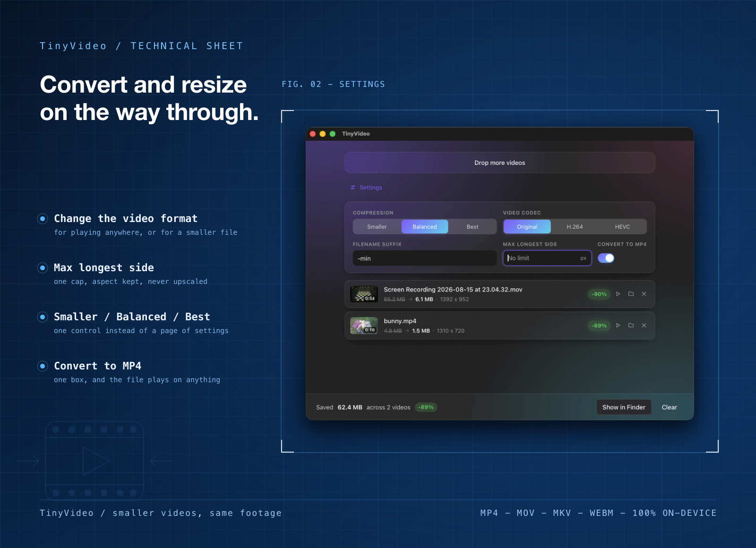Click the -89% total savings badge
The image size is (756, 548).
point(426,407)
